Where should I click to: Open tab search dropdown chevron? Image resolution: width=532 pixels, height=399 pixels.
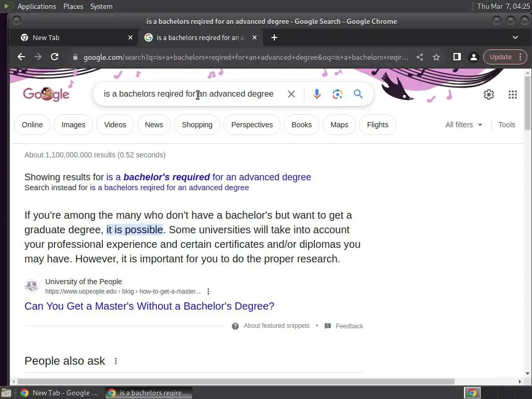point(515,37)
